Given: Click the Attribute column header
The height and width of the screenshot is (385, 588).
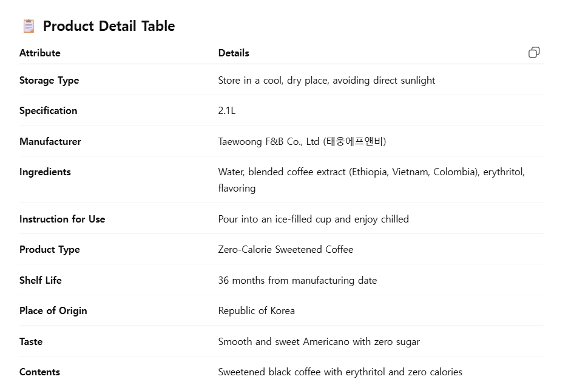Looking at the screenshot, I should (x=40, y=53).
